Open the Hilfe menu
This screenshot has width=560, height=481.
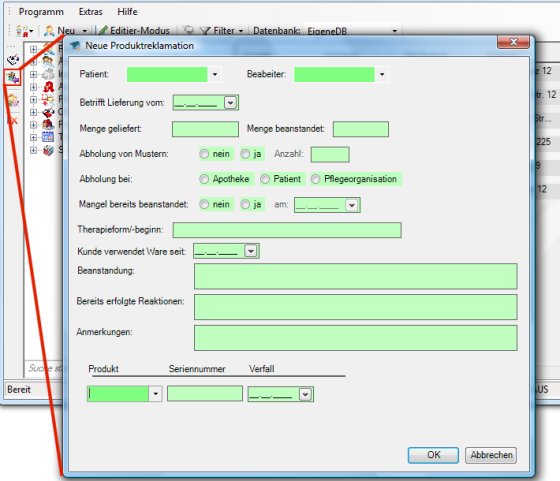pos(127,12)
